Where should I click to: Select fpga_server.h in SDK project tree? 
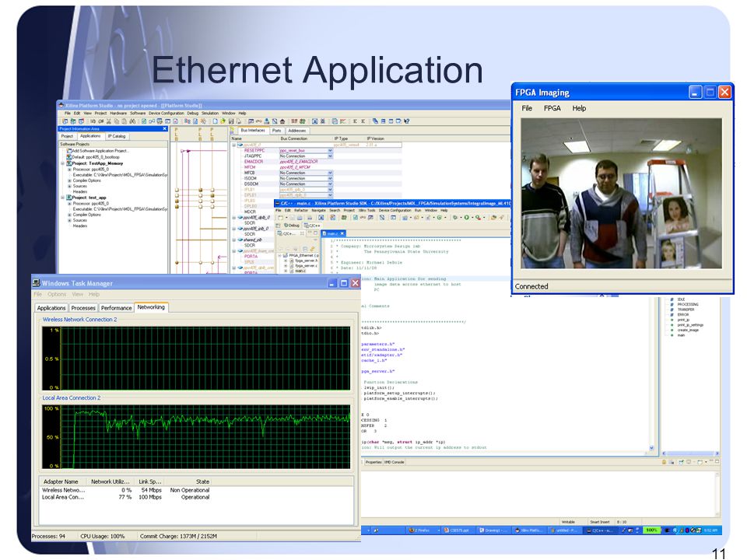(303, 261)
